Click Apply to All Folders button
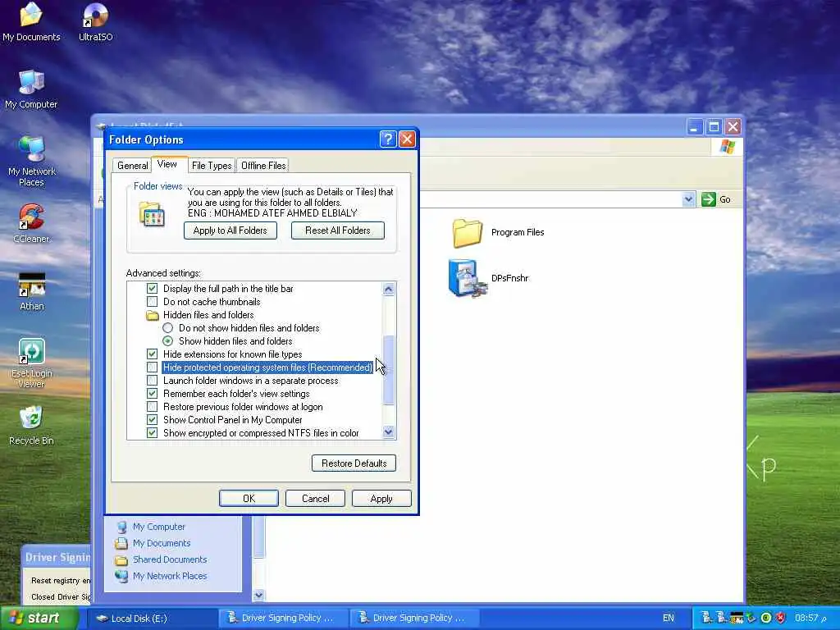This screenshot has height=630, width=840. pos(231,231)
